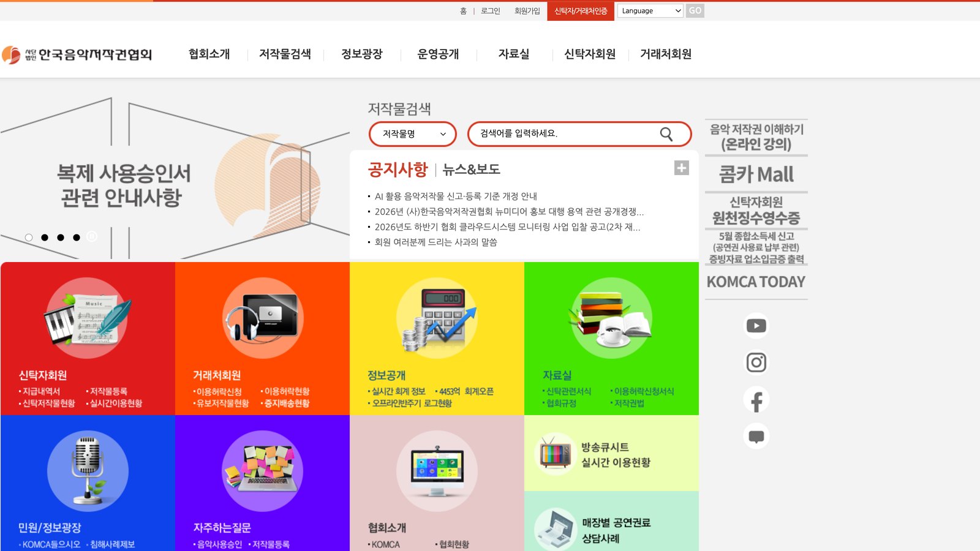Open the 저작물검색 menu
Screen dimensions: 980x551
pos(285,54)
